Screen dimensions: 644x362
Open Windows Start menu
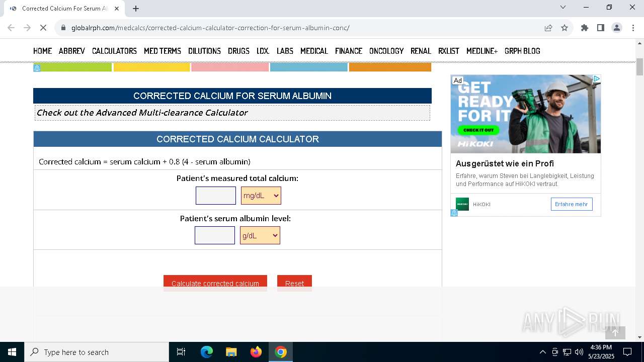(12, 352)
